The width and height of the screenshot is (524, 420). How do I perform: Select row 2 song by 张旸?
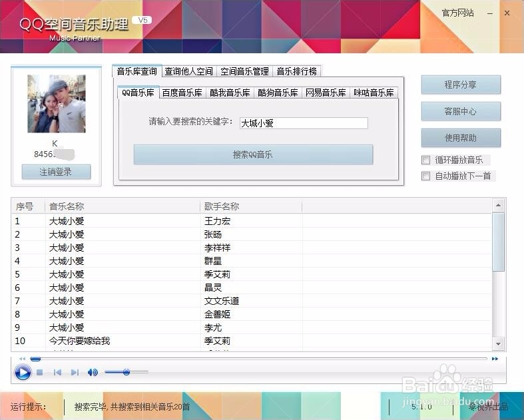coord(252,234)
